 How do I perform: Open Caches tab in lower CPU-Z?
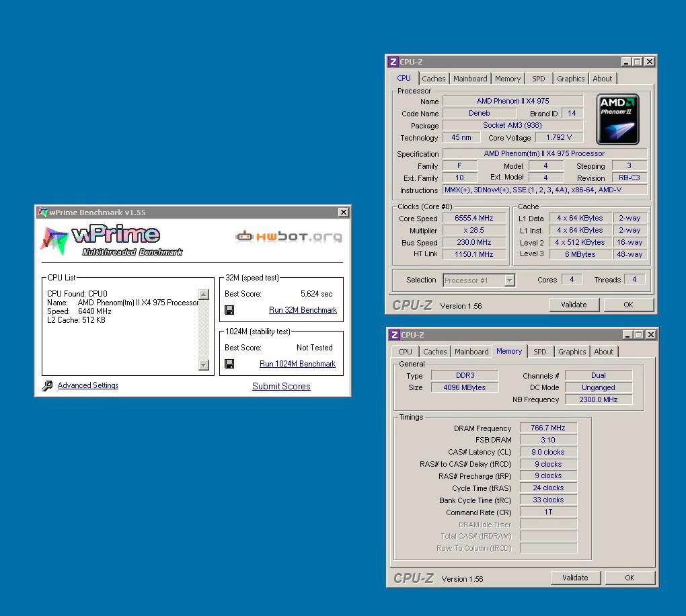click(x=435, y=352)
